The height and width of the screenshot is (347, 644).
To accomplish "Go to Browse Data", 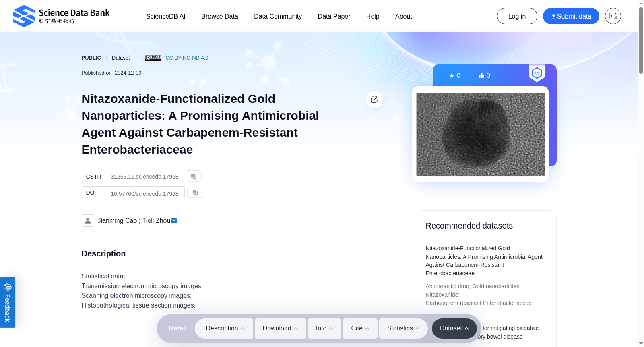I will 220,16.
